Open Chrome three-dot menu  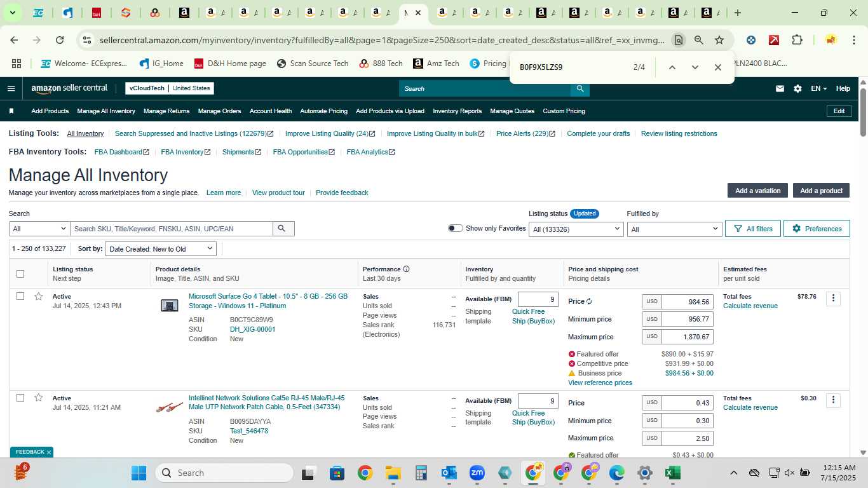tap(853, 40)
